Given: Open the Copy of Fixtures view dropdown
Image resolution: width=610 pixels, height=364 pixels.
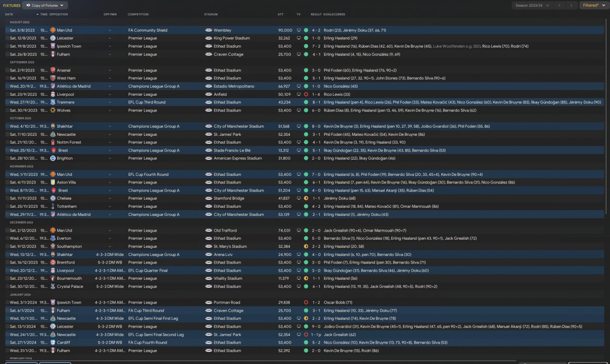Looking at the screenshot, I should [46, 5].
